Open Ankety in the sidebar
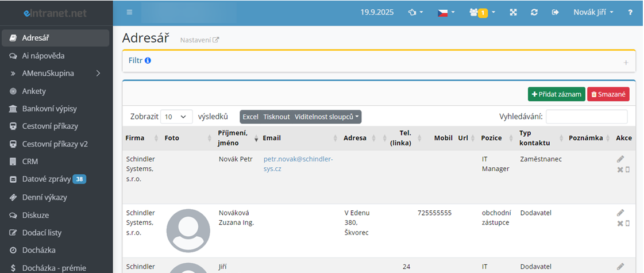The width and height of the screenshot is (644, 273). 56,91
